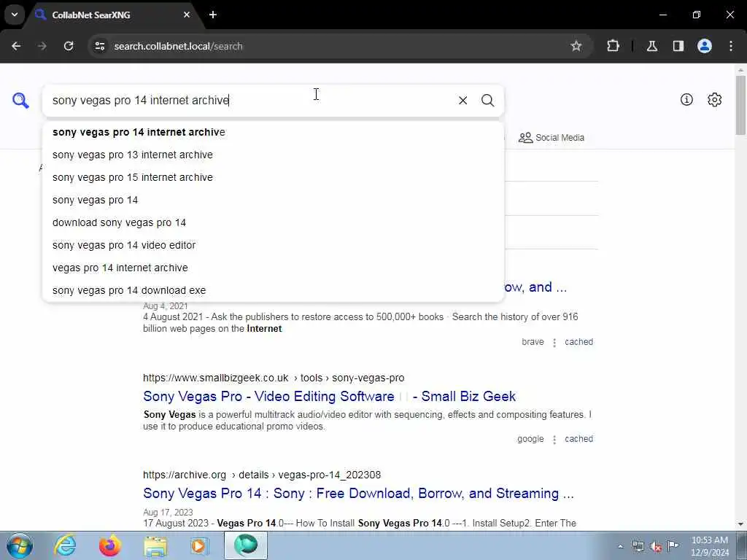Open search preferences gear icon
Viewport: 747px width, 560px height.
click(715, 99)
